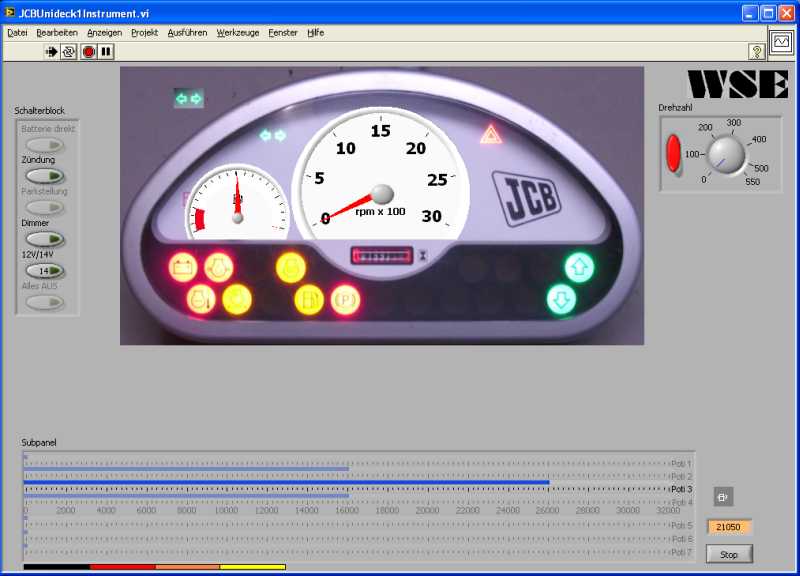This screenshot has height=576, width=800.
Task: Click the battery warning lamp
Action: tap(183, 267)
